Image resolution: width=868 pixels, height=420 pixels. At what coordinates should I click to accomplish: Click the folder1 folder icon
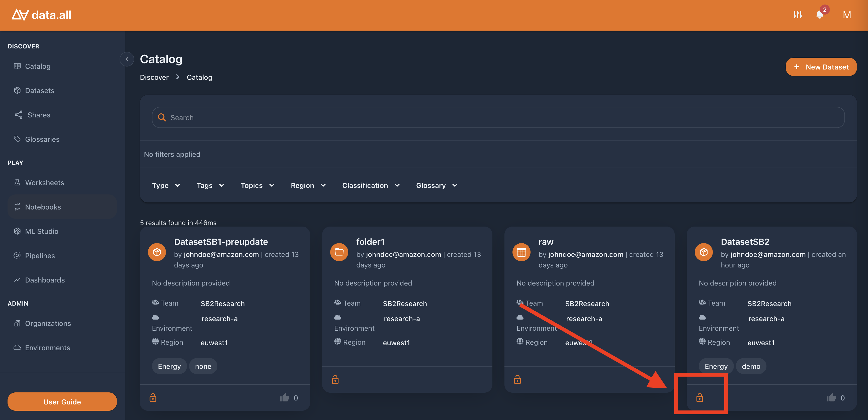(x=339, y=252)
